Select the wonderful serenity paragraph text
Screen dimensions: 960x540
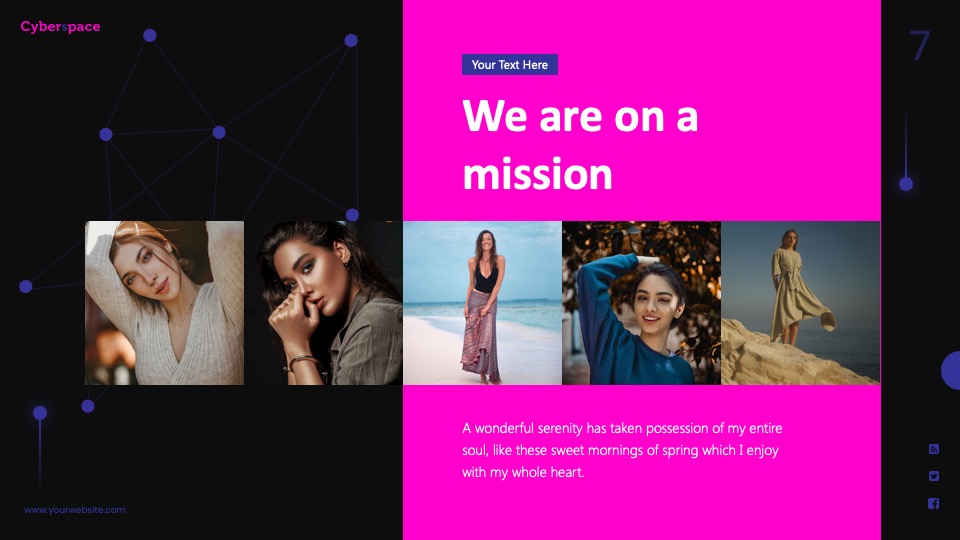[x=622, y=450]
